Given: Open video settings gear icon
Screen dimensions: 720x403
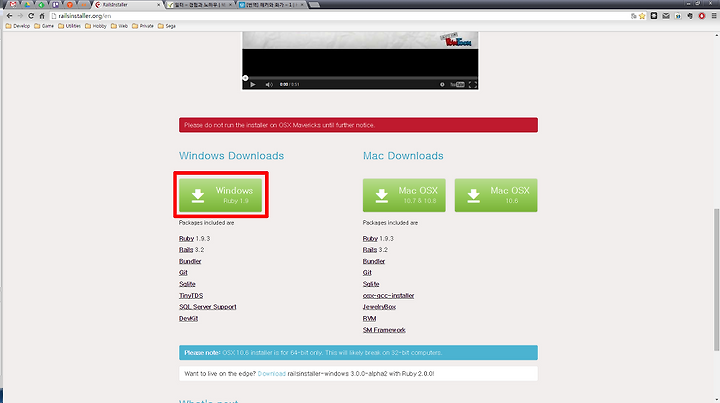Looking at the screenshot, I should (x=442, y=84).
